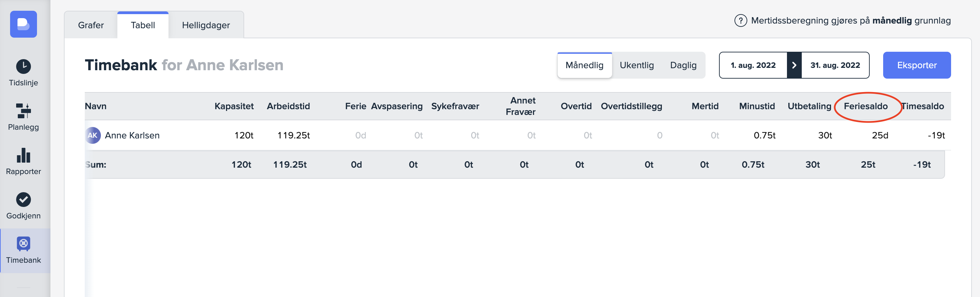This screenshot has height=297, width=980.
Task: Open the Anne Karlsen name link
Action: pyautogui.click(x=132, y=135)
